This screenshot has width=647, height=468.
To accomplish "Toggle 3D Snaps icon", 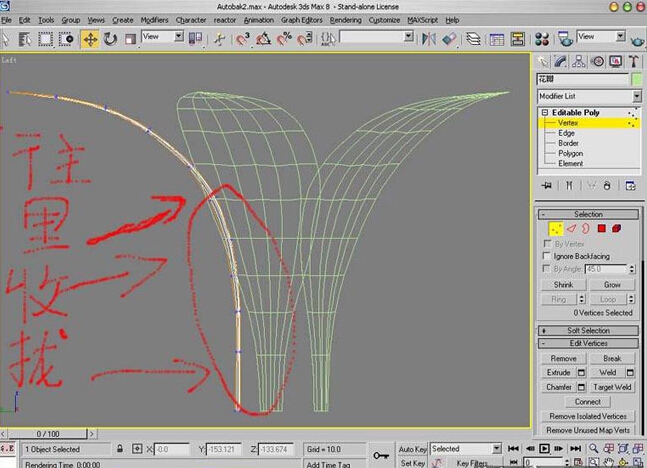I will pos(243,39).
